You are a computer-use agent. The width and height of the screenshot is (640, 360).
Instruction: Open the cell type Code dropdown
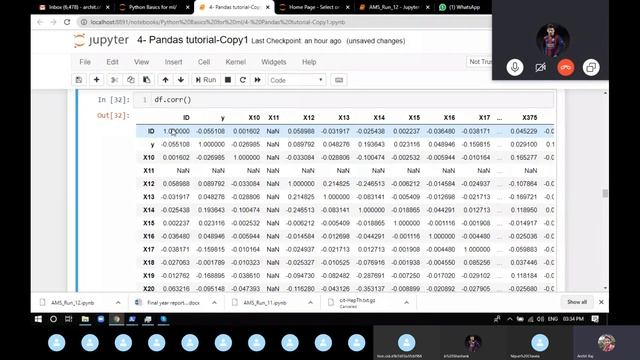[296, 80]
